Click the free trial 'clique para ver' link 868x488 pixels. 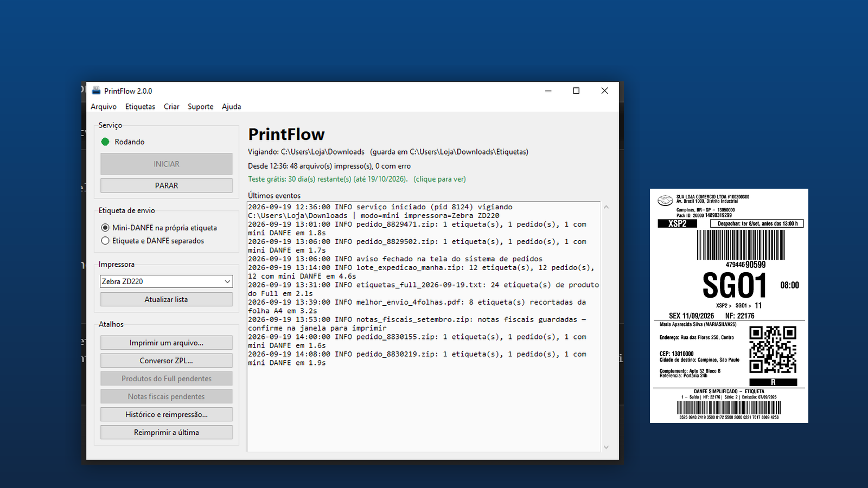tap(439, 179)
